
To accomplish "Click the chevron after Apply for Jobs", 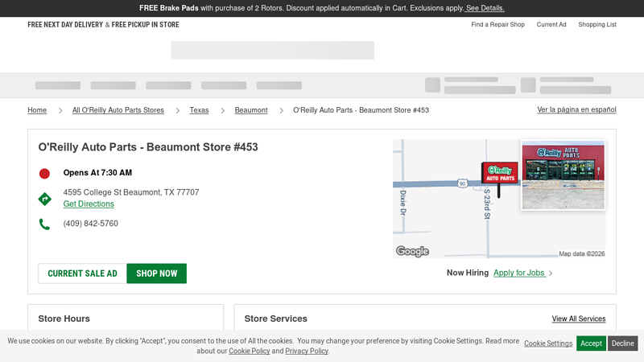I will (x=551, y=274).
